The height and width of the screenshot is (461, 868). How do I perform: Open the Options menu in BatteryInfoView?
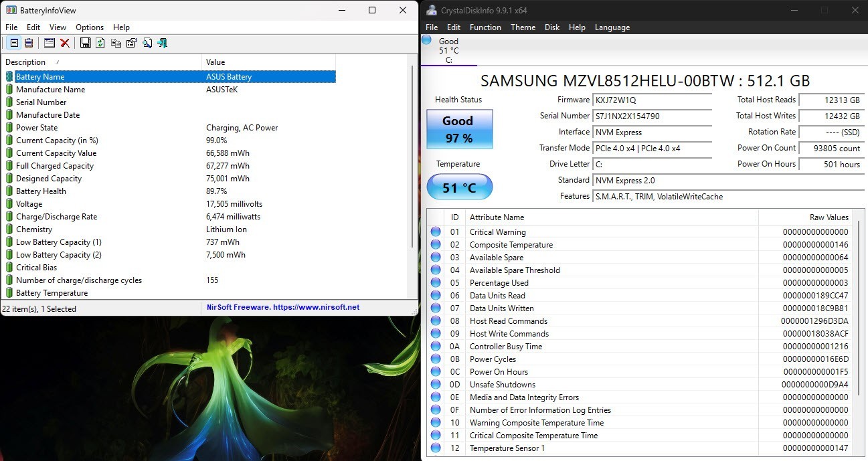tap(90, 27)
